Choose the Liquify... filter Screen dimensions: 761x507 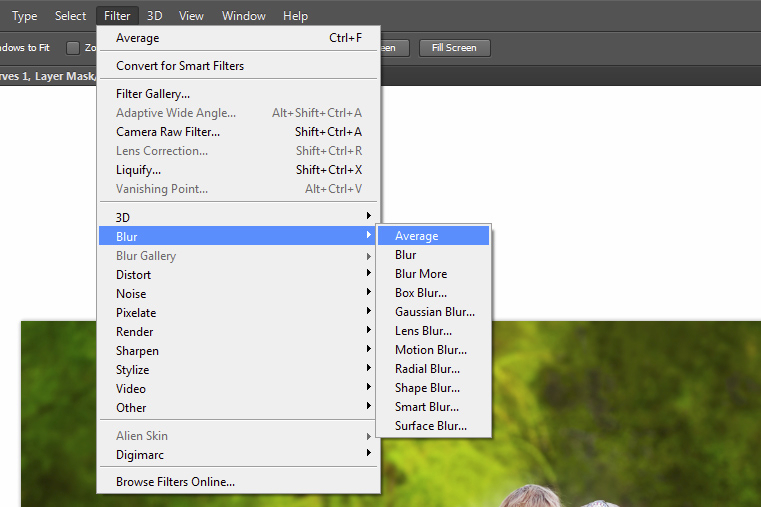[x=138, y=170]
